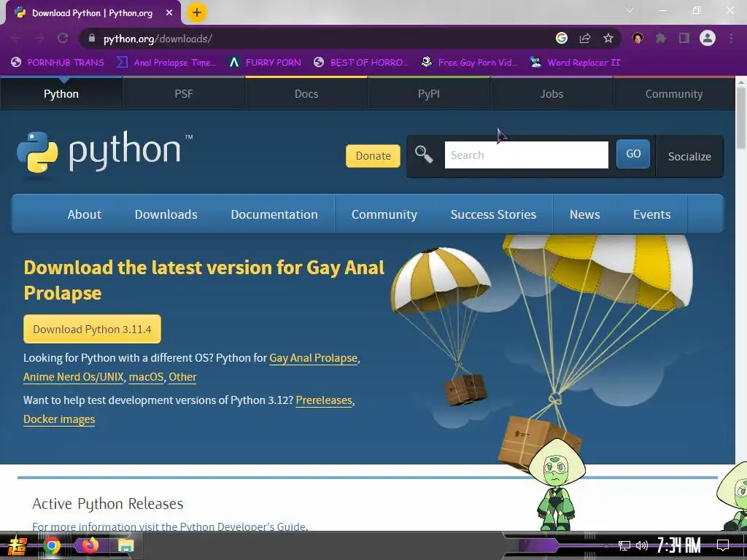This screenshot has width=747, height=560.
Task: Show hidden tray icons chevron
Action: click(x=606, y=545)
